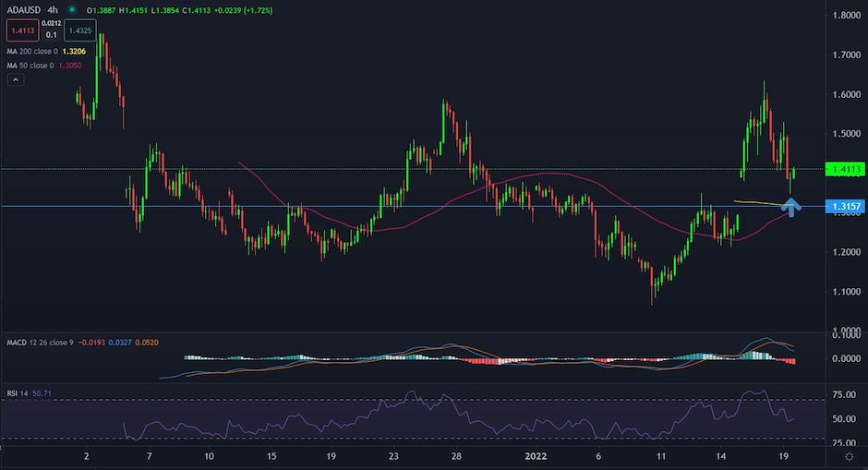The height and width of the screenshot is (470, 868).
Task: Click the blue up arrow chart marker
Action: (x=792, y=206)
